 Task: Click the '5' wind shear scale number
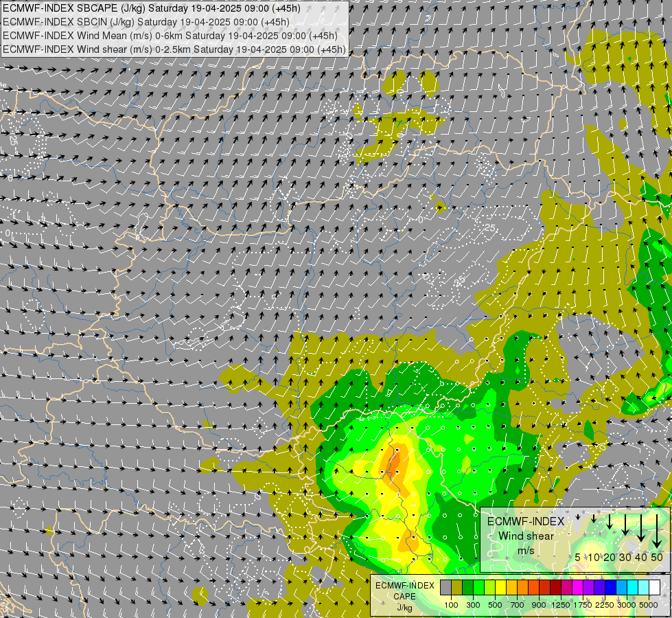[578, 557]
